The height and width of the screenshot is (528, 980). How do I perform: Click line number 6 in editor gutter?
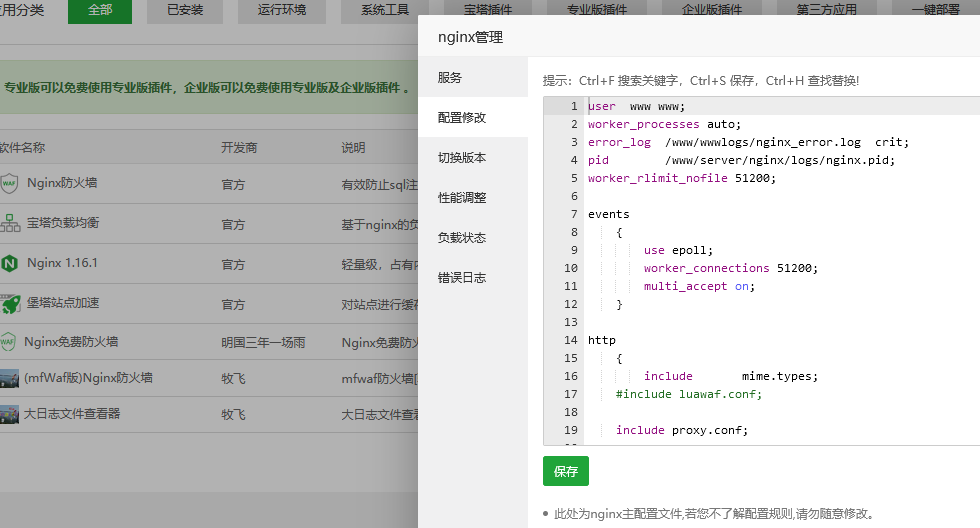(574, 197)
